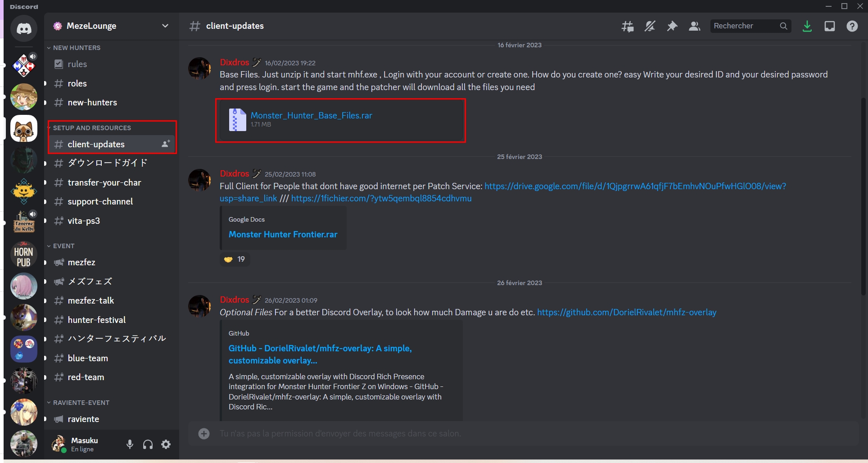
Task: Open the Discord inbox icon
Action: (829, 26)
